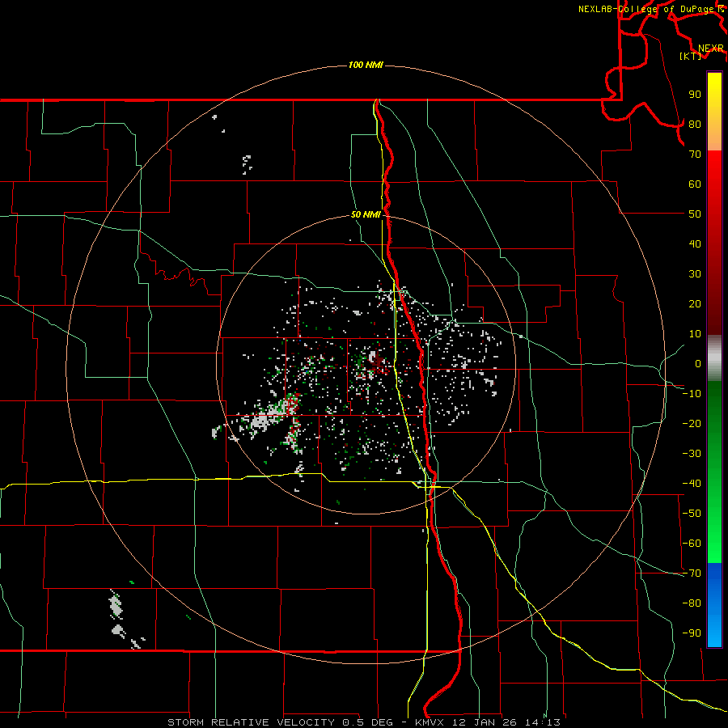Pick the blue band of the color scale
The width and height of the screenshot is (728, 728).
click(714, 604)
